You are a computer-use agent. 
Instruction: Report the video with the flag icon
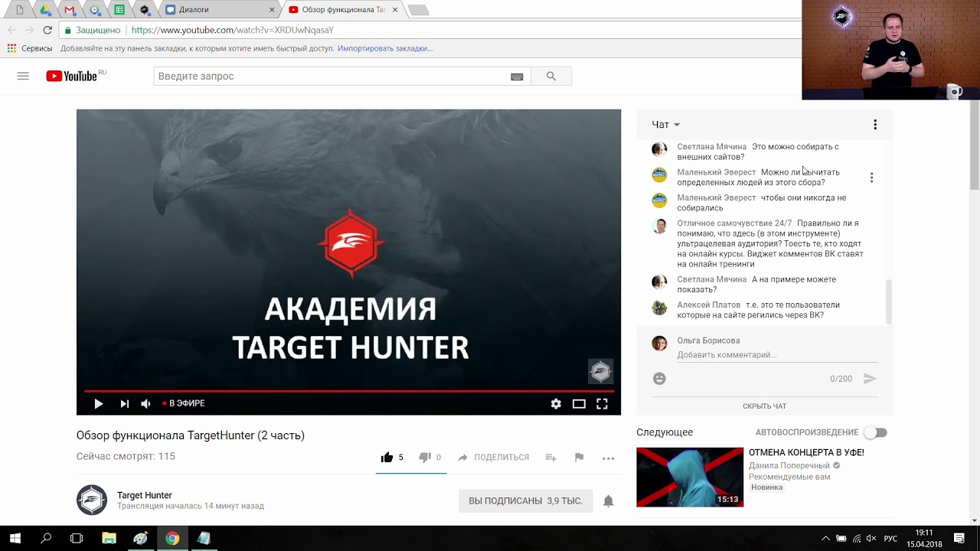[x=579, y=458]
